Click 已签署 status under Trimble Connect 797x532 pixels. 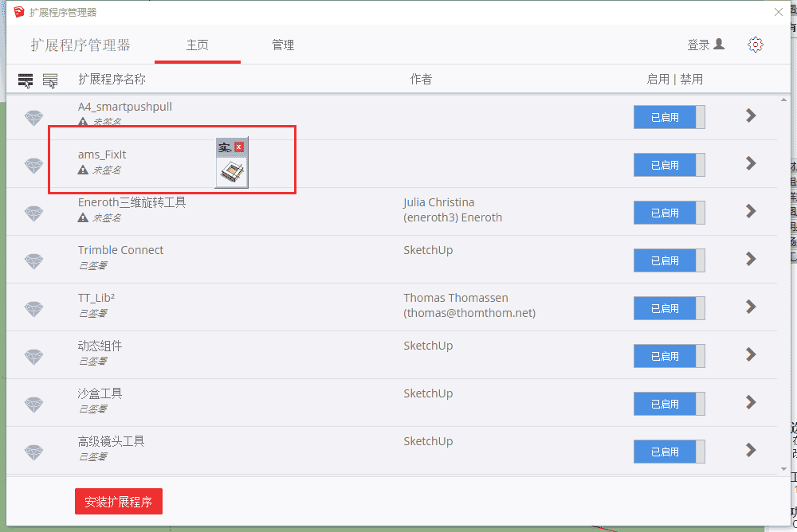click(x=93, y=265)
